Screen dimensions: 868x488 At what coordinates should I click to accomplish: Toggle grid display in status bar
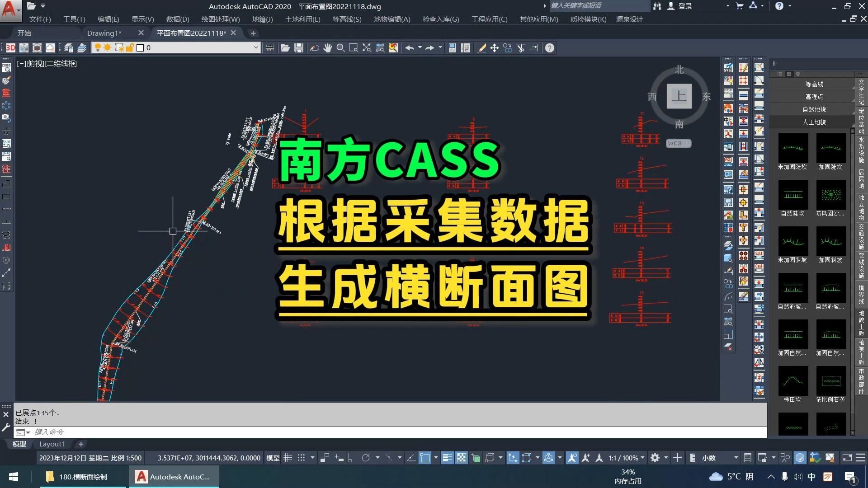[x=288, y=458]
